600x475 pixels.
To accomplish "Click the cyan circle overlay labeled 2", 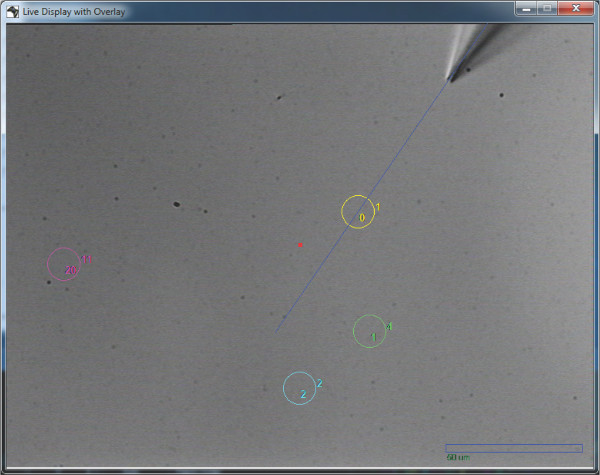I will (300, 388).
